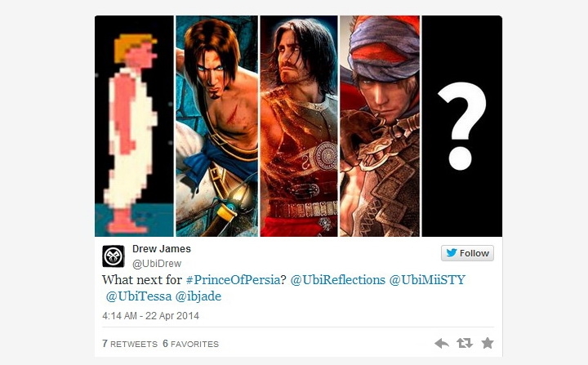
Task: Retweet using the retweet icon
Action: click(x=464, y=343)
